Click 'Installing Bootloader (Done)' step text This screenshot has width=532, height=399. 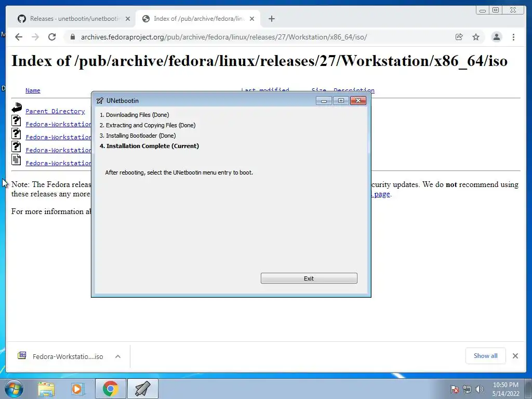click(x=138, y=136)
